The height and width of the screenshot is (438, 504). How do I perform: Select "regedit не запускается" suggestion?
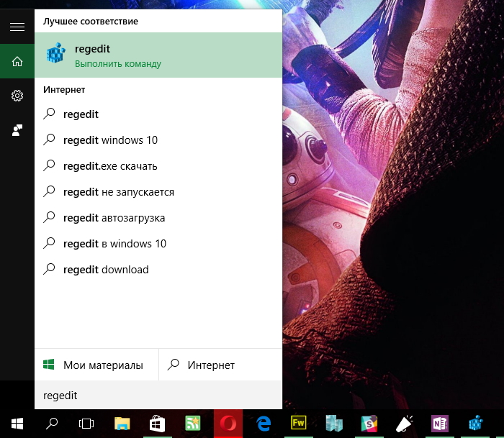(x=158, y=192)
